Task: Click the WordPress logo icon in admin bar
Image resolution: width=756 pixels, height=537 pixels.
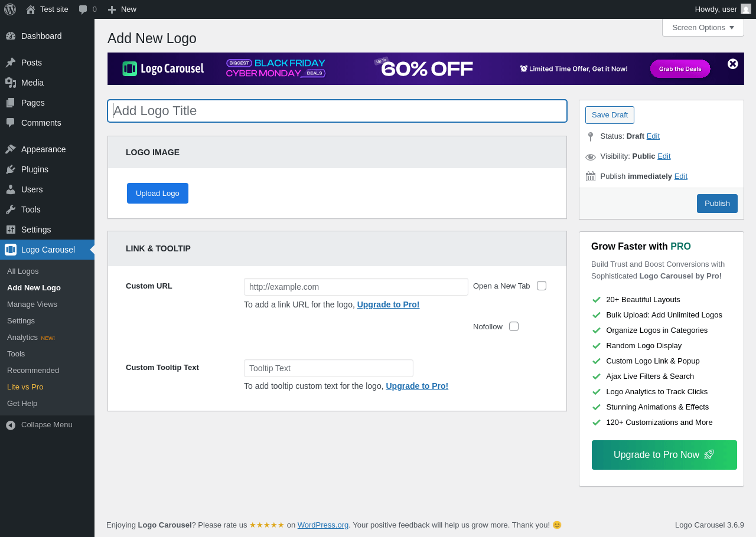Action: pos(10,9)
